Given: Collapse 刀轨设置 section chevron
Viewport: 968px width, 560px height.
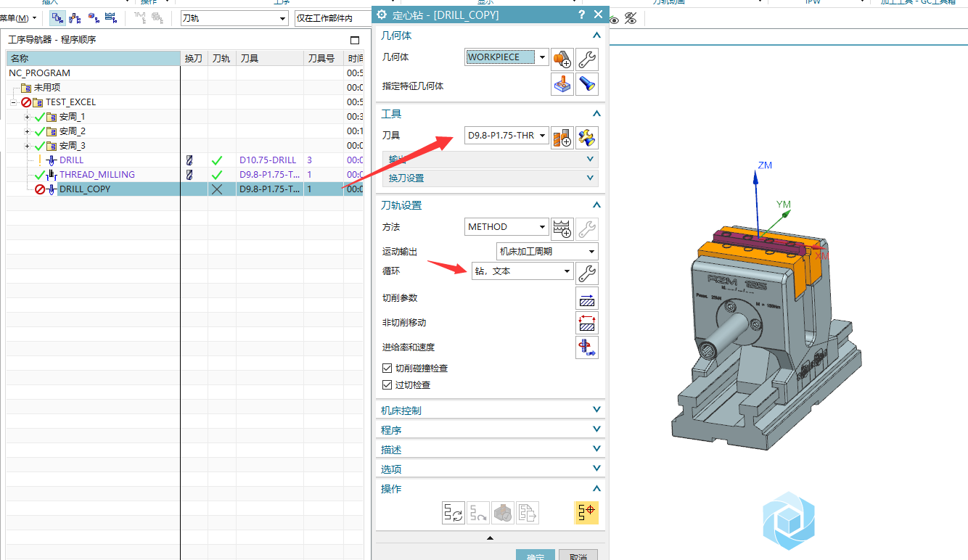Looking at the screenshot, I should pos(596,205).
